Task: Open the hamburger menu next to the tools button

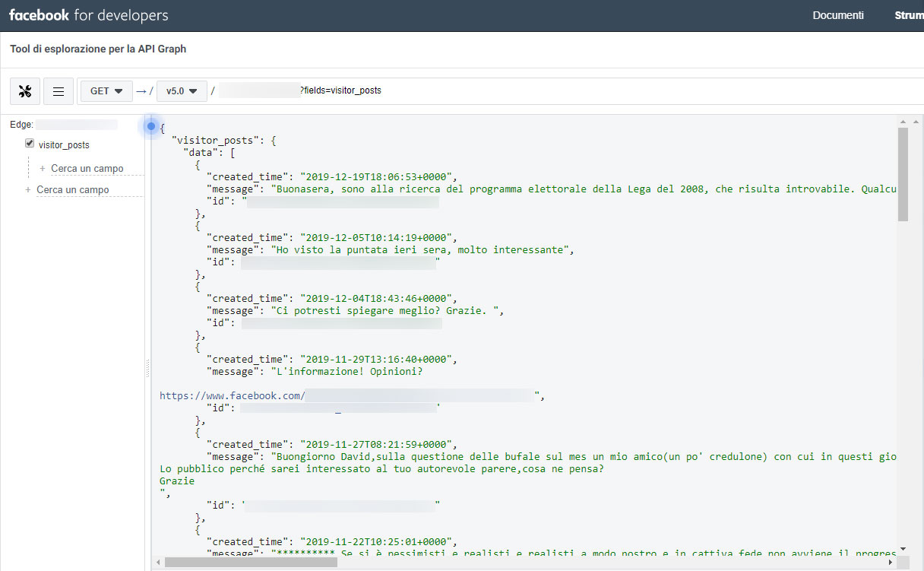Action: pos(59,91)
